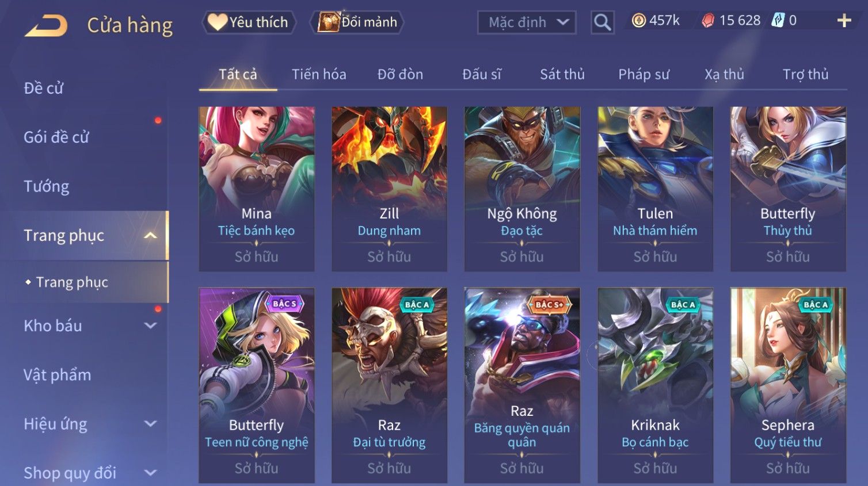This screenshot has height=486, width=868.
Task: Expand the Kho báu sidebar section
Action: (150, 326)
